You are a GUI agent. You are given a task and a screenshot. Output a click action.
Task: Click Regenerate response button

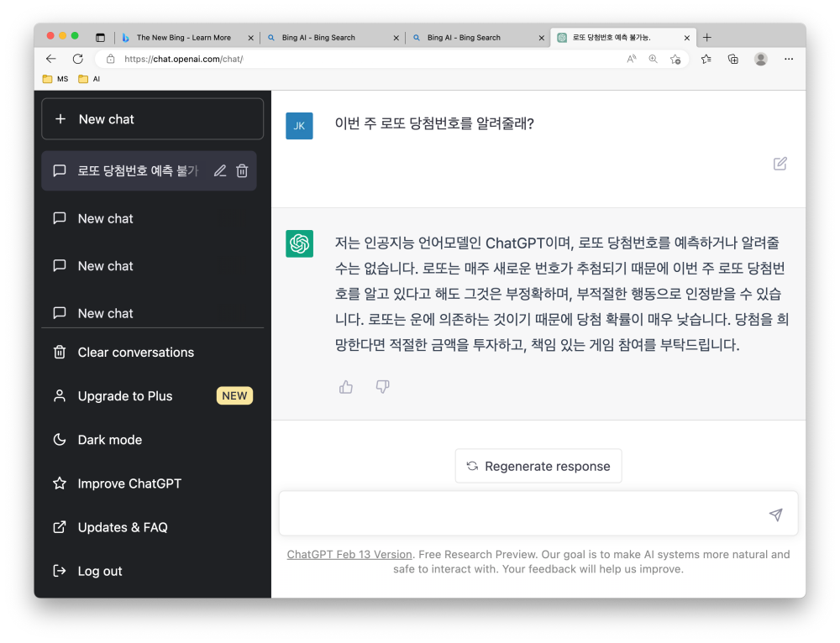coord(538,467)
